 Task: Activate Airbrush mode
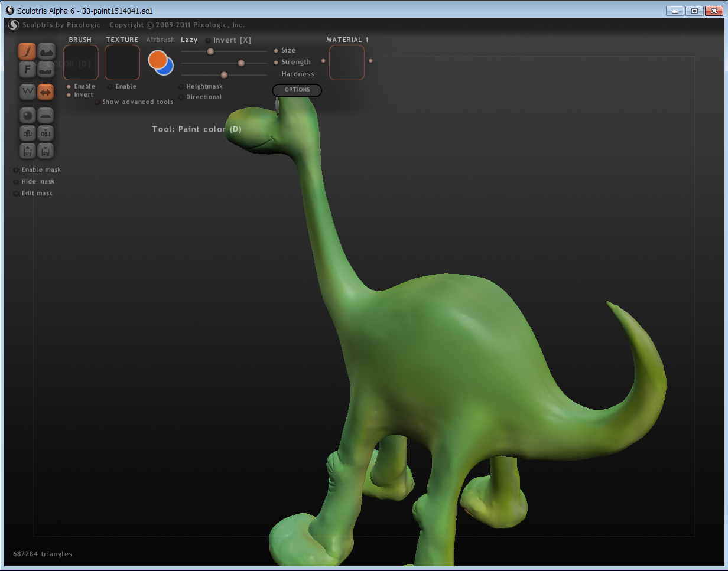tap(161, 40)
